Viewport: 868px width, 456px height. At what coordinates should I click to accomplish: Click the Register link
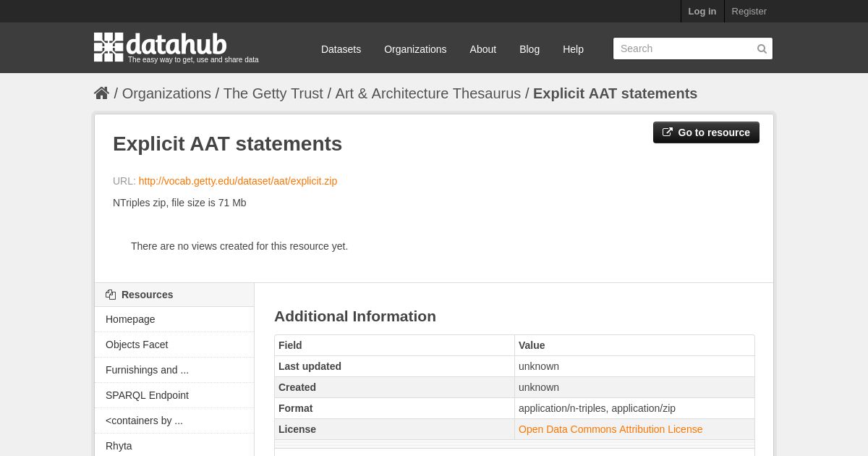[749, 11]
